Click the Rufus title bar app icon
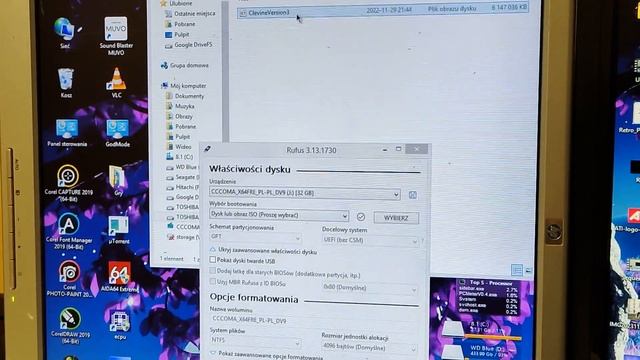Screen dimensions: 640x360 pyautogui.click(x=208, y=149)
